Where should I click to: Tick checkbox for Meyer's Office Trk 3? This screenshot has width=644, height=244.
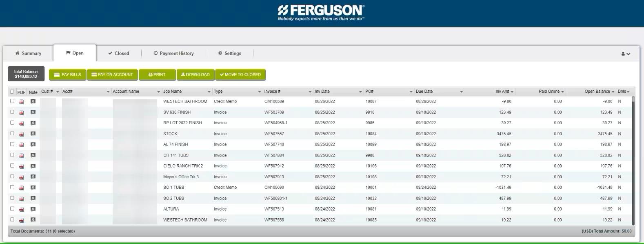click(x=12, y=177)
